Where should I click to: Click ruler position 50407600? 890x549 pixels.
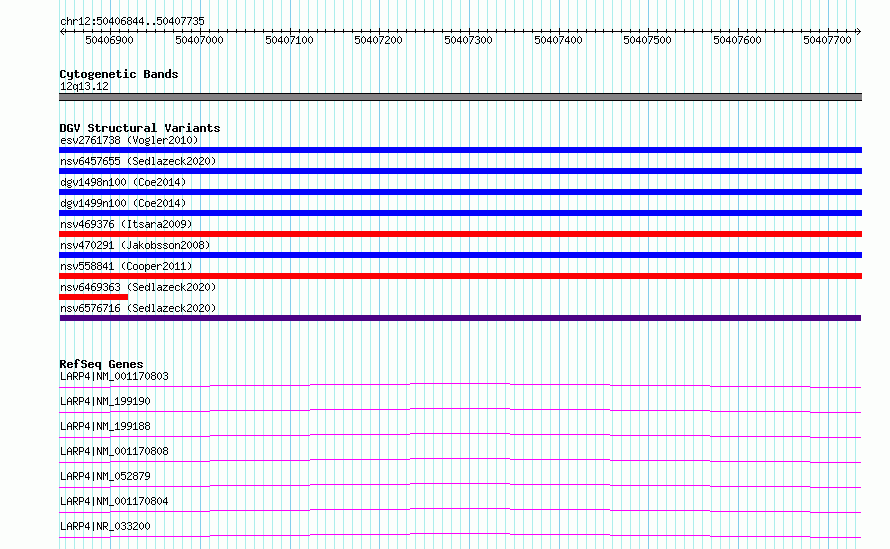point(737,40)
